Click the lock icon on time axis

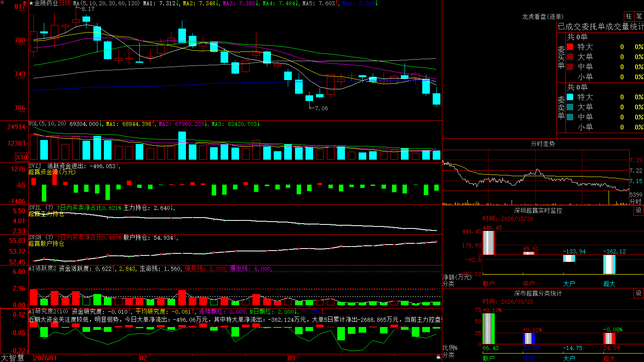(x=439, y=357)
